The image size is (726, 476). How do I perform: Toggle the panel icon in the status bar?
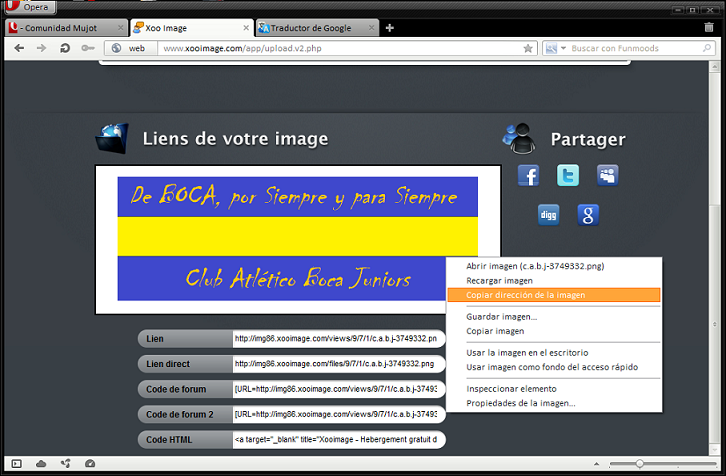point(16,463)
